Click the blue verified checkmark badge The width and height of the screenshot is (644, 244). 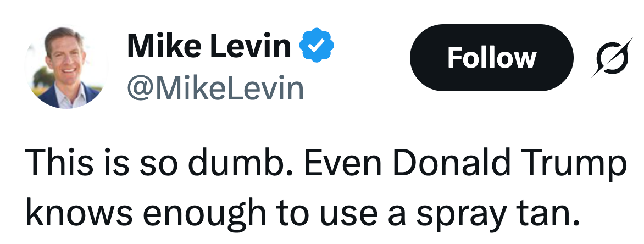point(317,45)
